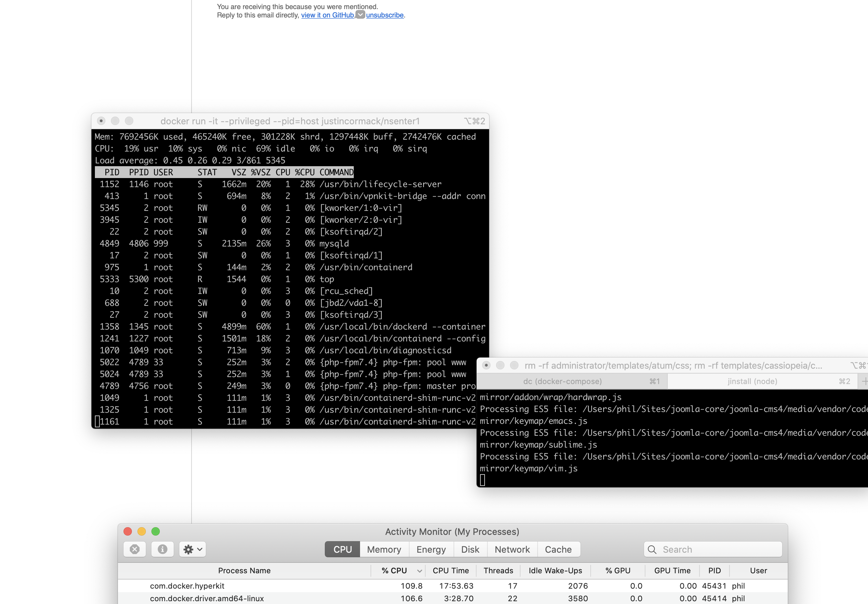Sort by % GPU column header
The height and width of the screenshot is (604, 868).
click(x=618, y=570)
